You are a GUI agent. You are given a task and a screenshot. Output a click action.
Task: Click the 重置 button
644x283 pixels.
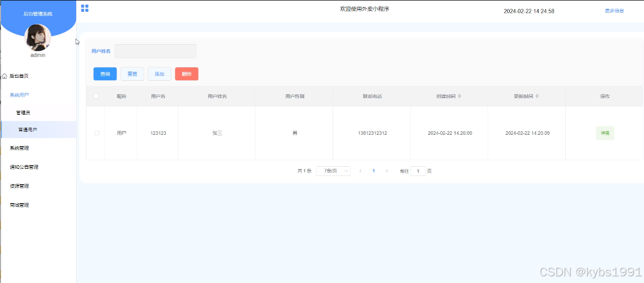(x=132, y=74)
